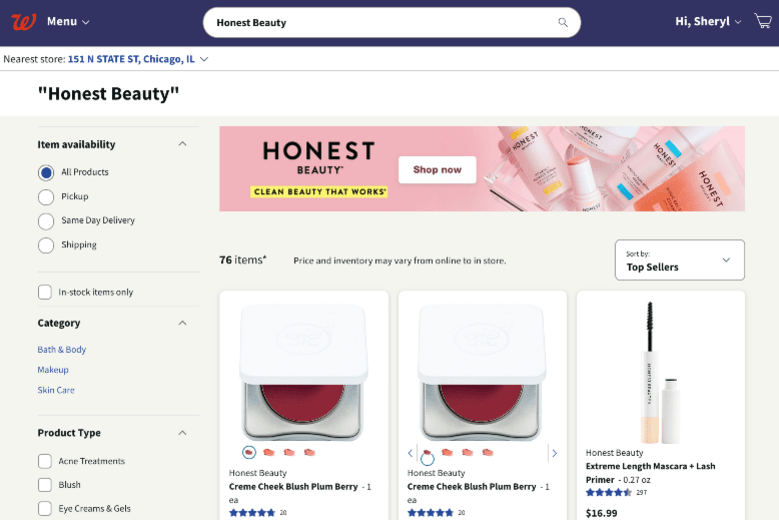Click star rating on first Creme Cheek Blush
The width and height of the screenshot is (779, 520).
pos(252,513)
